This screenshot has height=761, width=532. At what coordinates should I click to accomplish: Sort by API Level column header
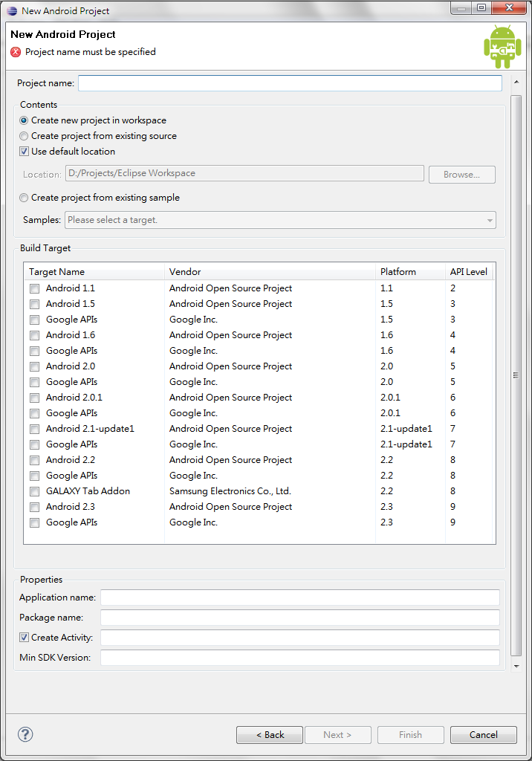469,272
